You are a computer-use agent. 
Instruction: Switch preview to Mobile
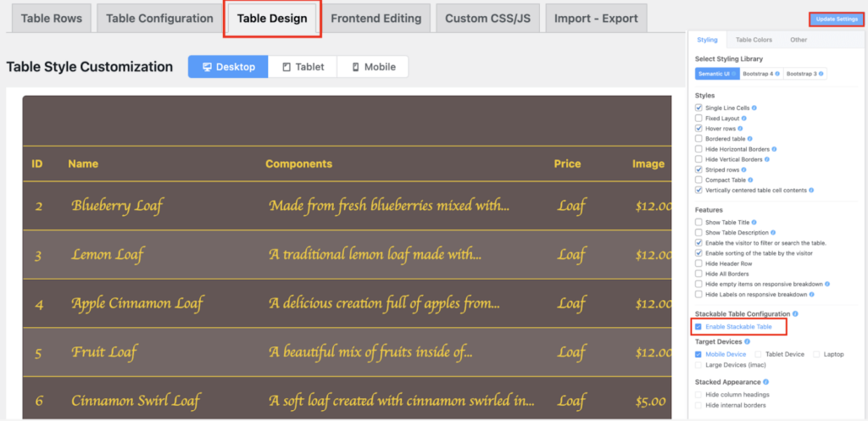coord(373,67)
